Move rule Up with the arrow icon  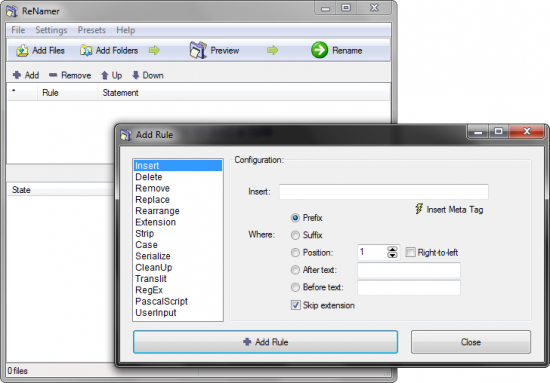(105, 75)
